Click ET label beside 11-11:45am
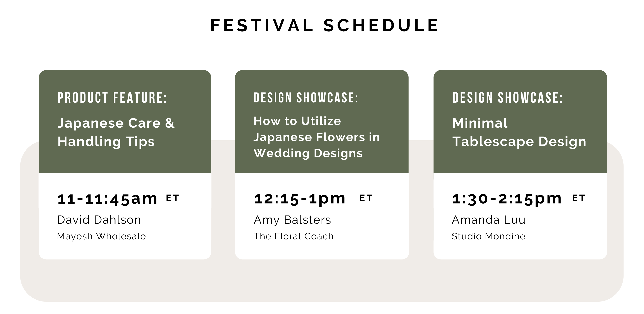 tap(173, 198)
